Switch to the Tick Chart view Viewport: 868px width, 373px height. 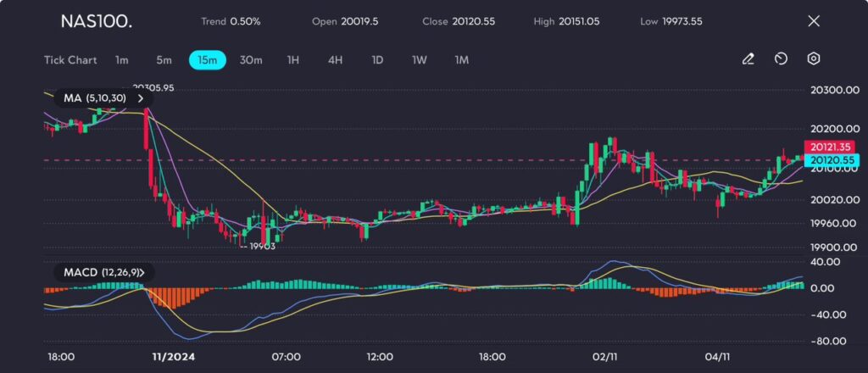70,60
